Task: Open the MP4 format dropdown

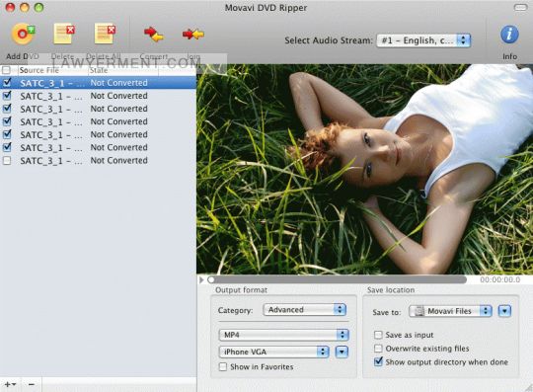Action: coord(284,335)
